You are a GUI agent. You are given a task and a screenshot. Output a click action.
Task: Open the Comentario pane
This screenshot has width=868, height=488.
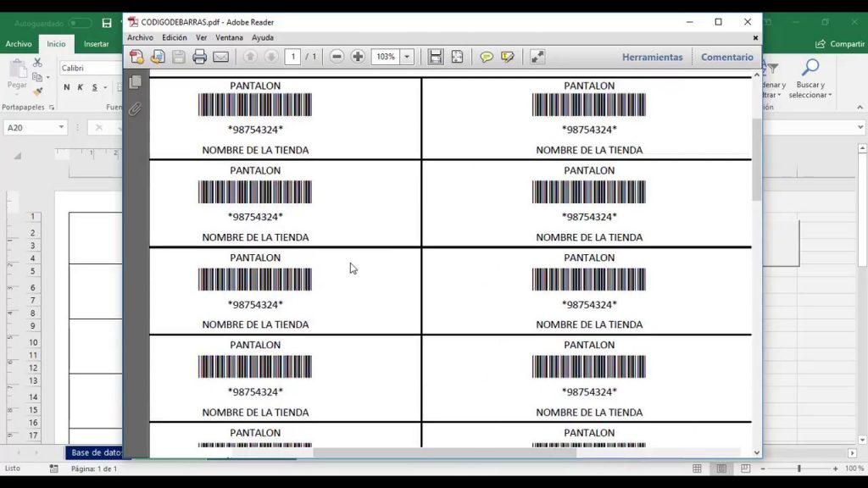click(x=726, y=57)
